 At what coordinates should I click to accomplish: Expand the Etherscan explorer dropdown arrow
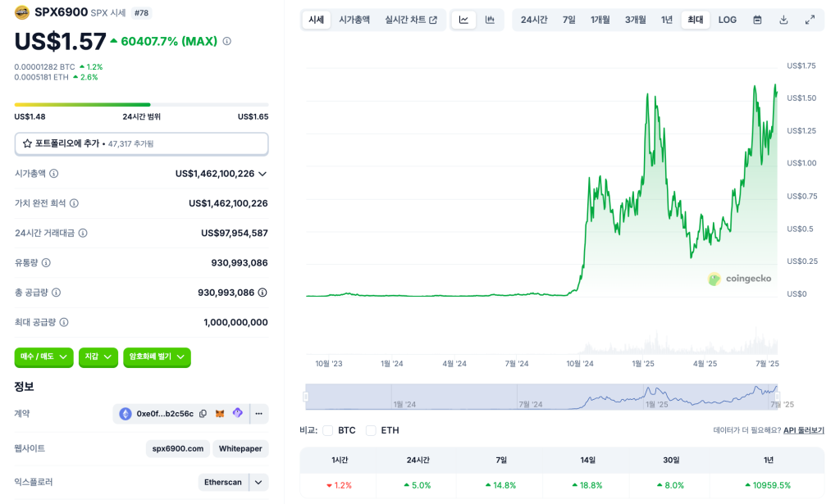258,483
